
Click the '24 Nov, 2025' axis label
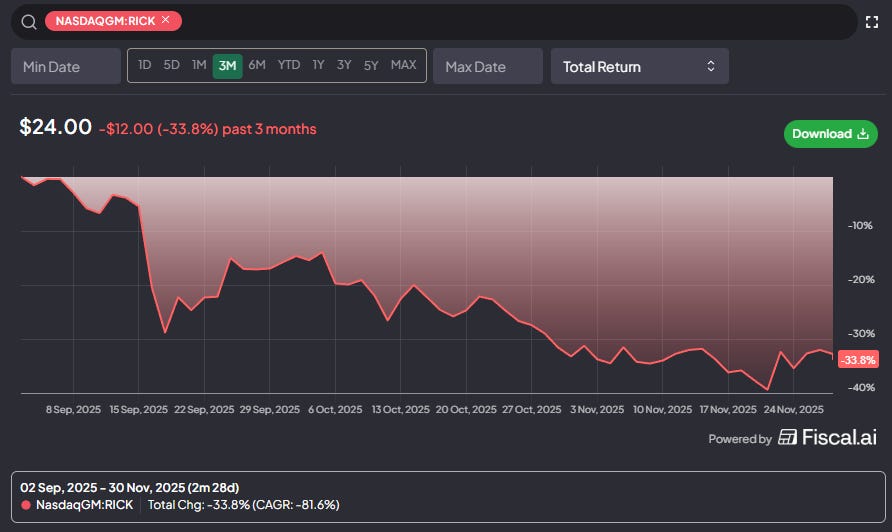794,410
